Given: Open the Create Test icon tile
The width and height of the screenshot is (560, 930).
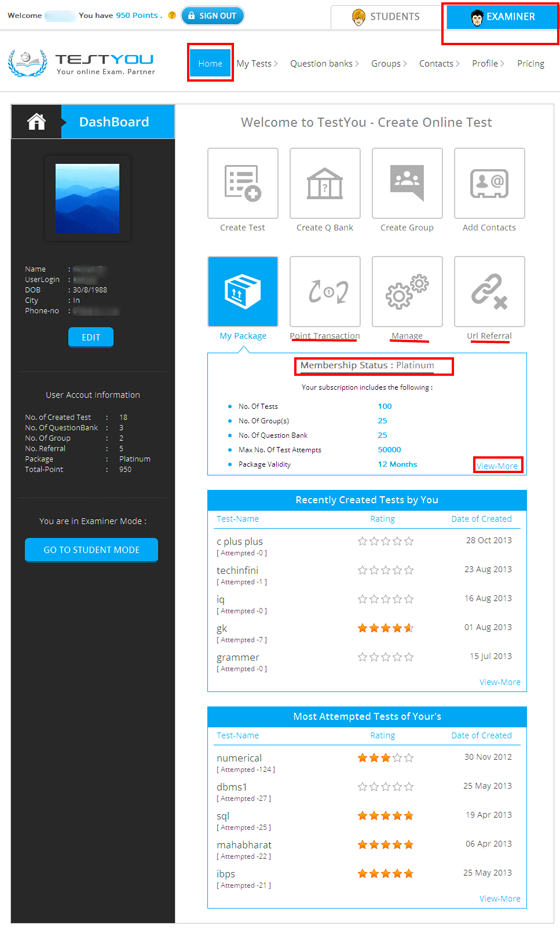Looking at the screenshot, I should (243, 183).
